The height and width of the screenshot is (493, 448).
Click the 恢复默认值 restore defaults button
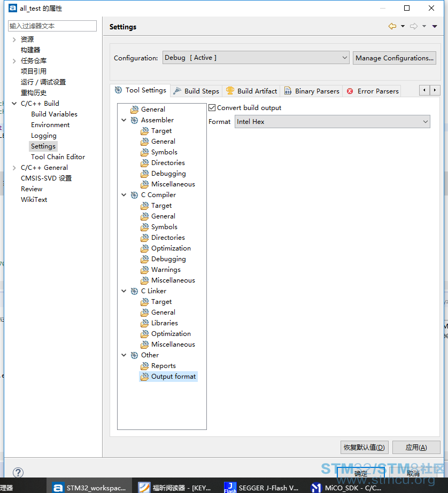[364, 447]
